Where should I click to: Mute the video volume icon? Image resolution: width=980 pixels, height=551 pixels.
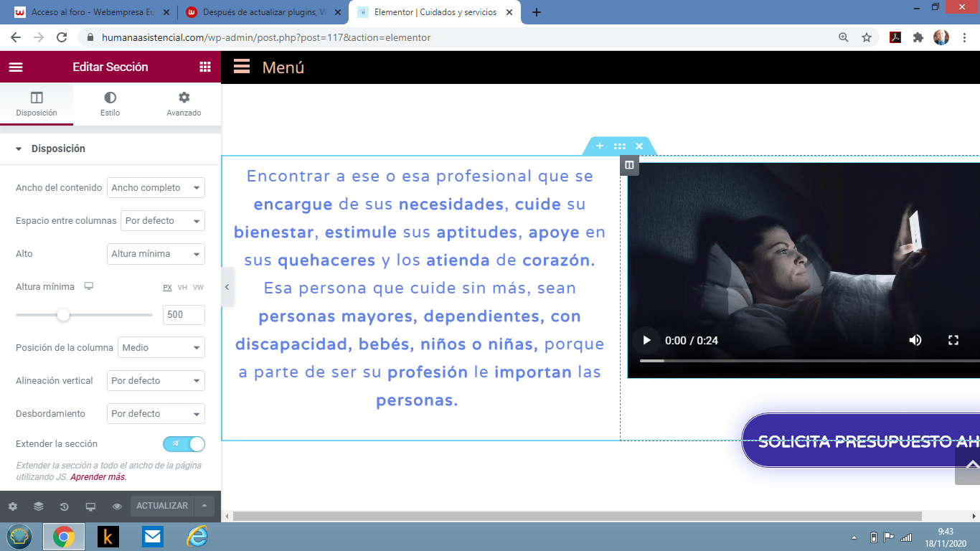[915, 340]
